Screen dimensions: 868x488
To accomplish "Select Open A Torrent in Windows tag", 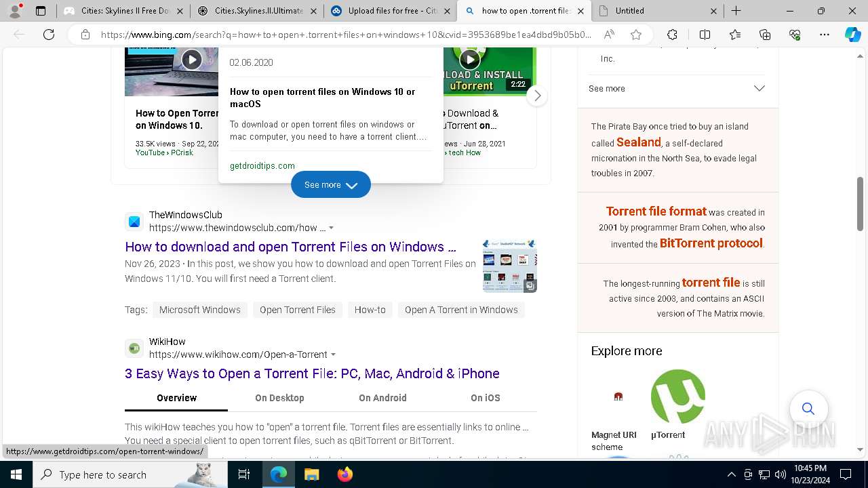I will pyautogui.click(x=461, y=310).
